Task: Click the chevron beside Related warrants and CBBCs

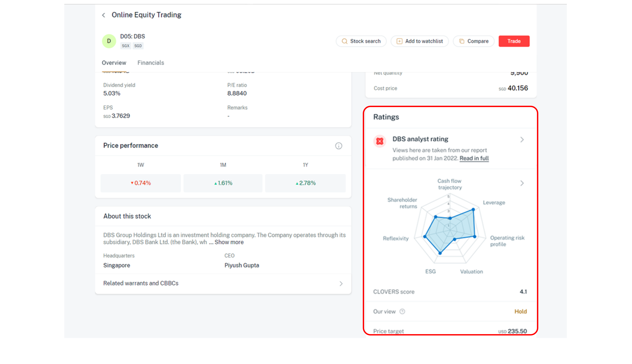Action: tap(341, 284)
